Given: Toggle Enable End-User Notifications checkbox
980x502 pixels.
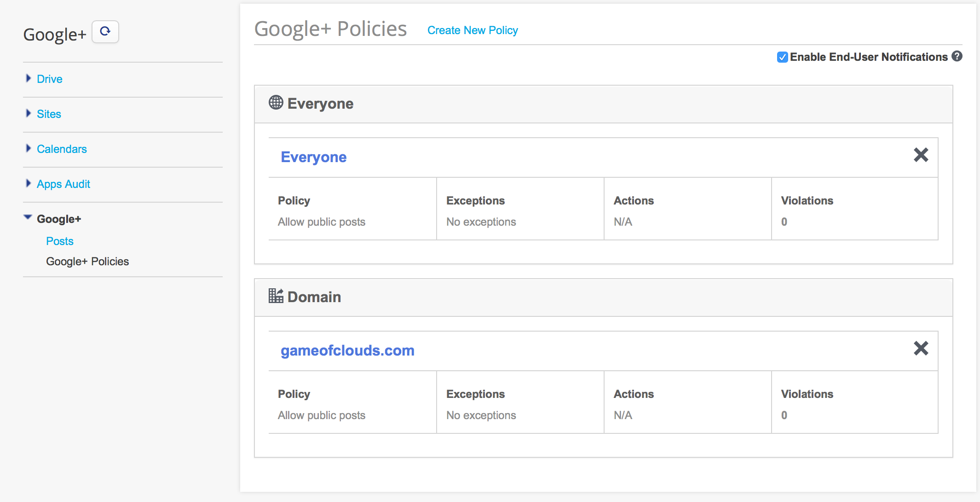Looking at the screenshot, I should pyautogui.click(x=782, y=57).
